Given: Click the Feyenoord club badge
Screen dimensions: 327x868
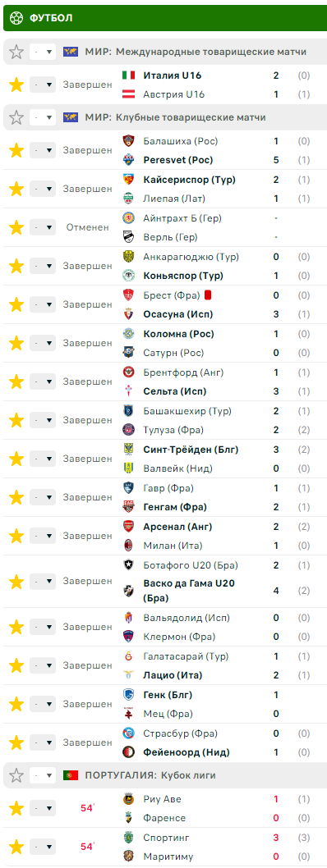Looking at the screenshot, I should 129,752.
